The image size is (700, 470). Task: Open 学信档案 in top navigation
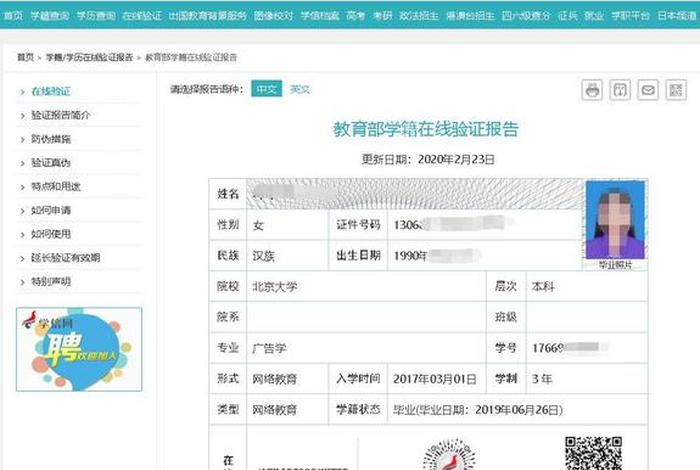coord(320,16)
